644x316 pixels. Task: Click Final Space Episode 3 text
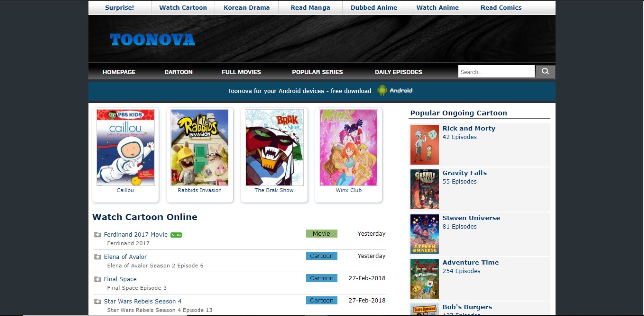[x=137, y=288]
